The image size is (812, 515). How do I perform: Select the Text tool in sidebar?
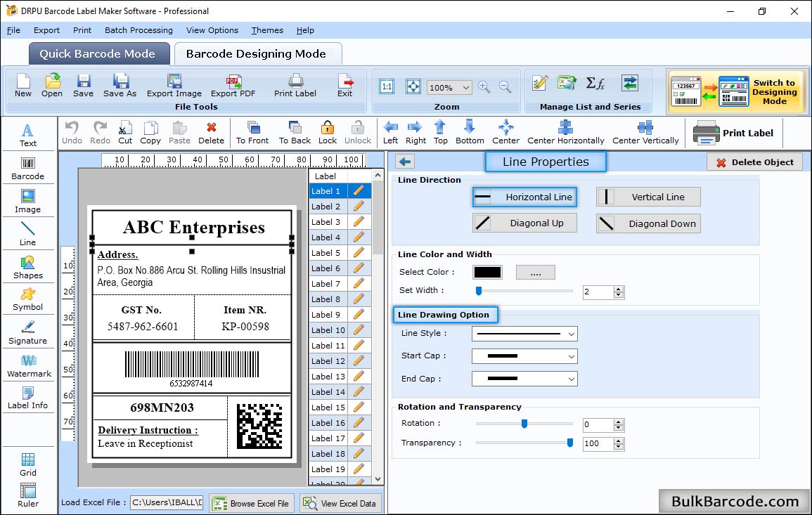coord(28,136)
